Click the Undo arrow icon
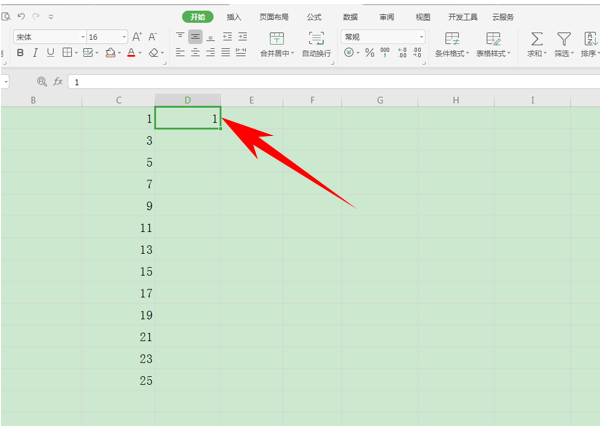The height and width of the screenshot is (426, 600). tap(21, 16)
